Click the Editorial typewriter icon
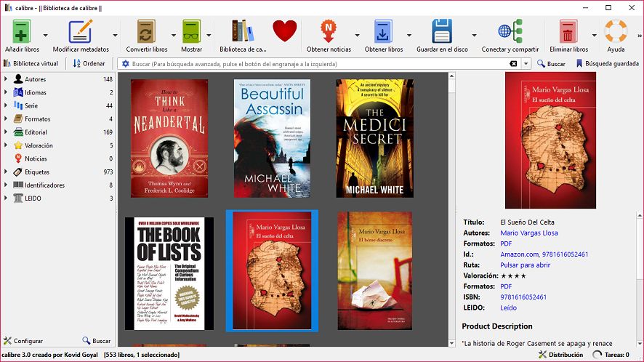 tap(18, 132)
